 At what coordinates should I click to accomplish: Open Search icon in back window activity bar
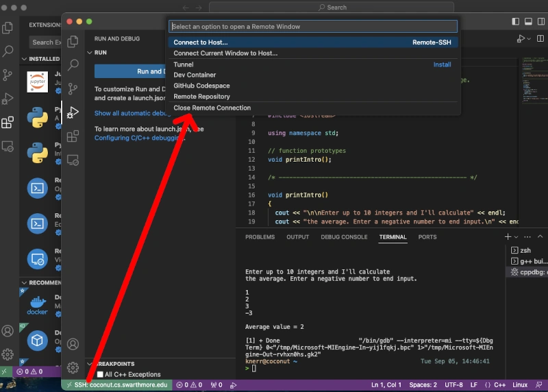[8, 51]
